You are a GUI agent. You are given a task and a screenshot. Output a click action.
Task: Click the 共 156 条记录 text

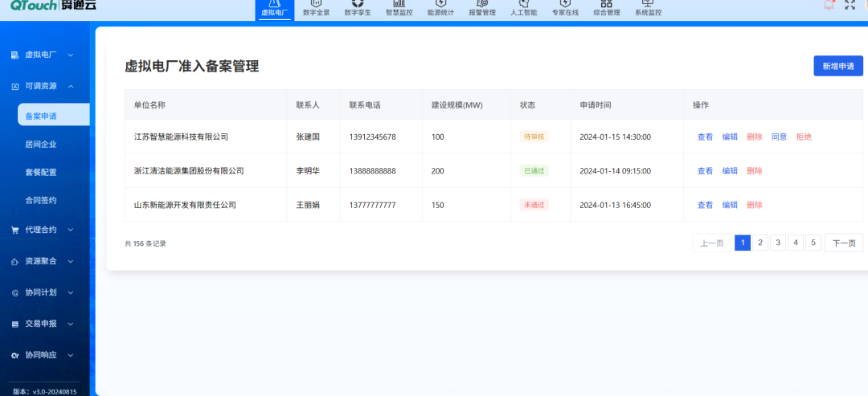[145, 243]
